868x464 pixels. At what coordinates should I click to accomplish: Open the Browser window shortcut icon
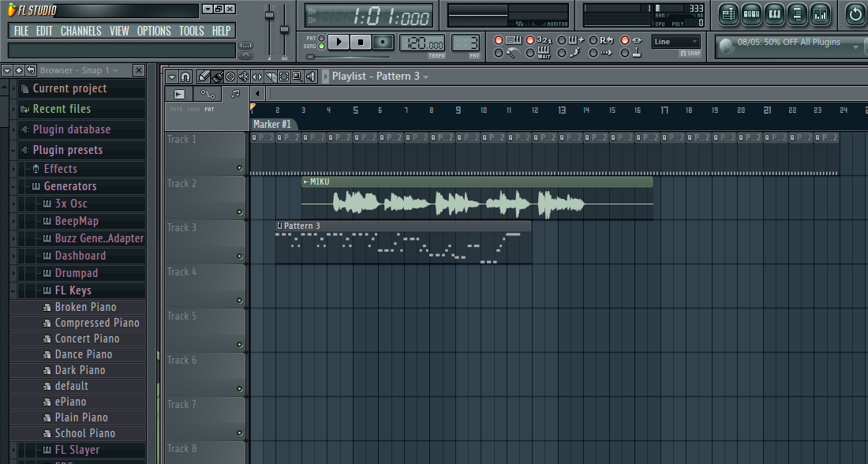point(797,15)
